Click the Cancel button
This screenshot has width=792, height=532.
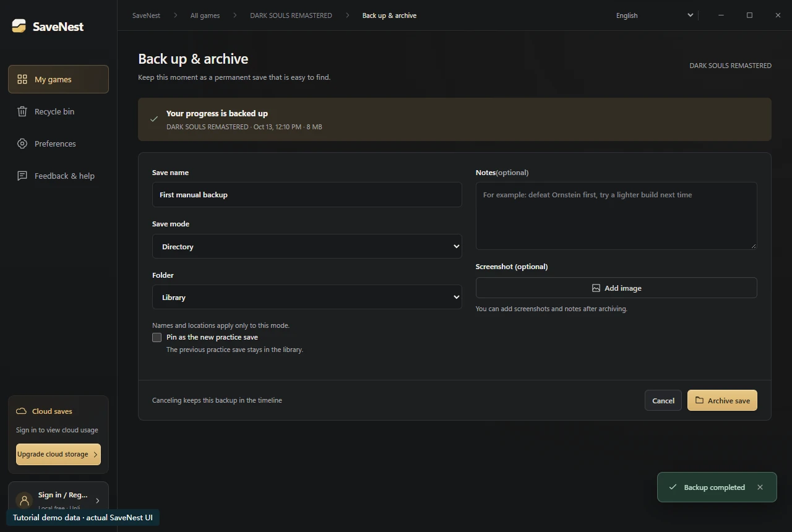663,400
